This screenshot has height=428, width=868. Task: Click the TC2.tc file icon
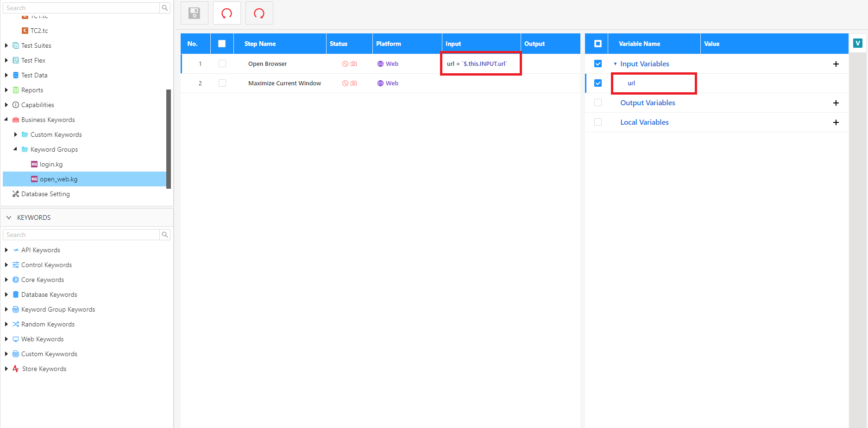[25, 31]
